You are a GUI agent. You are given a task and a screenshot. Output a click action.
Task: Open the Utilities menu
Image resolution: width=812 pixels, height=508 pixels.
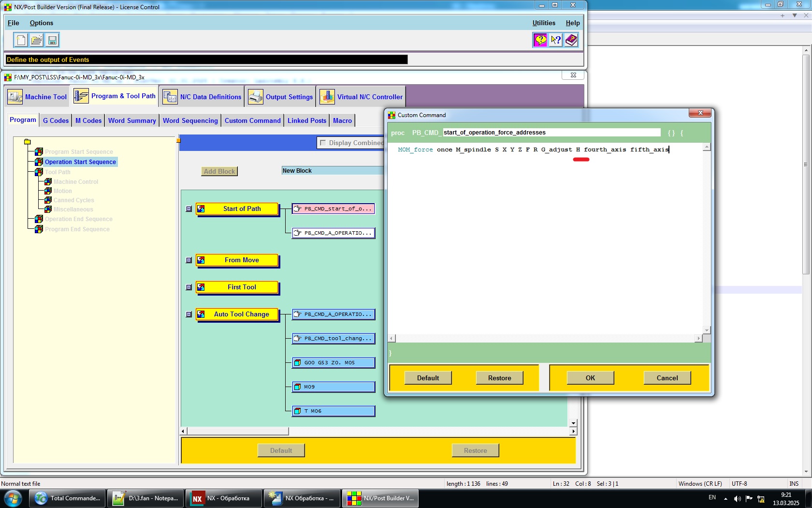(544, 23)
